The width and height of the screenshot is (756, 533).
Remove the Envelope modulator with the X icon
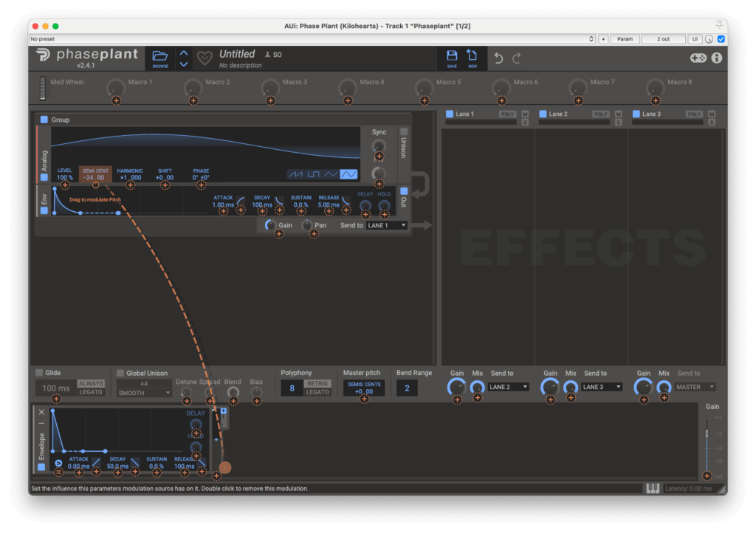[x=41, y=412]
